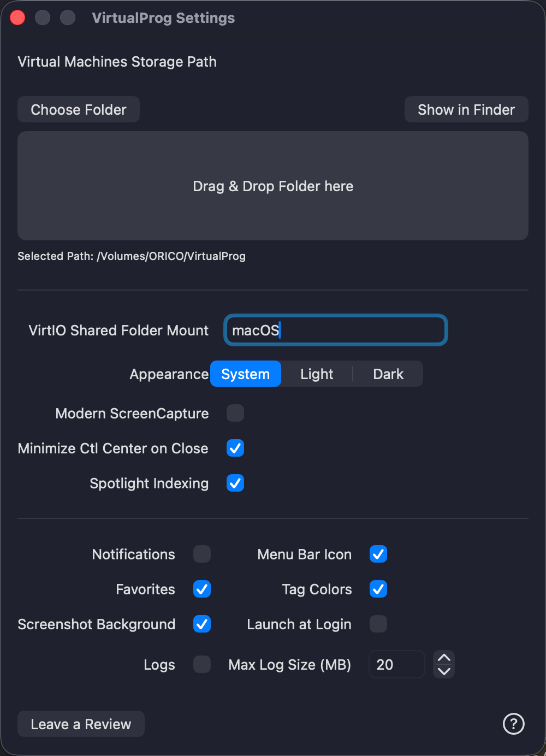Enable Notifications
This screenshot has height=756, width=546.
[x=201, y=554]
